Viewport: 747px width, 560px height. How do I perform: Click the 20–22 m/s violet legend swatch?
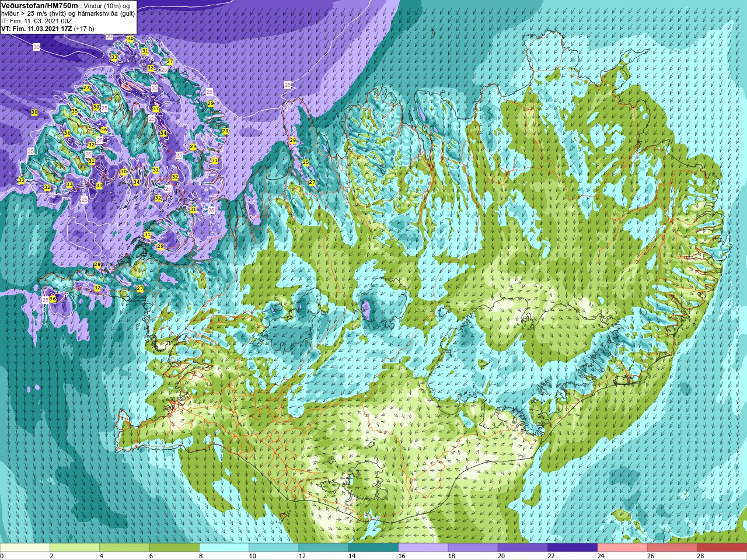pos(523,548)
